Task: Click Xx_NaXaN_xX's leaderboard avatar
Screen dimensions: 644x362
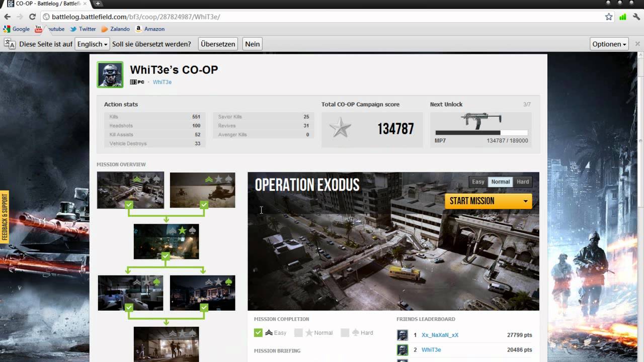Action: point(403,335)
